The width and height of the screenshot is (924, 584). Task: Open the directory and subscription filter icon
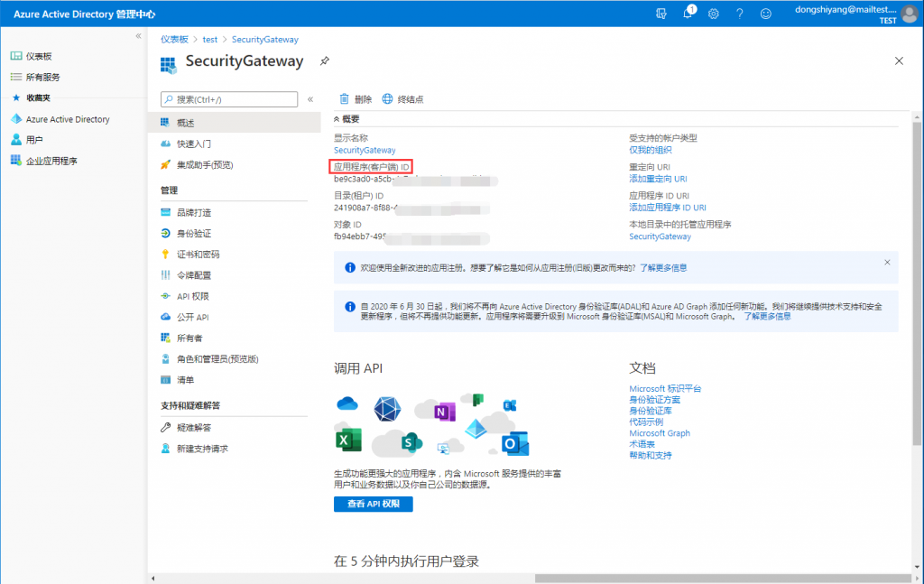(x=661, y=14)
